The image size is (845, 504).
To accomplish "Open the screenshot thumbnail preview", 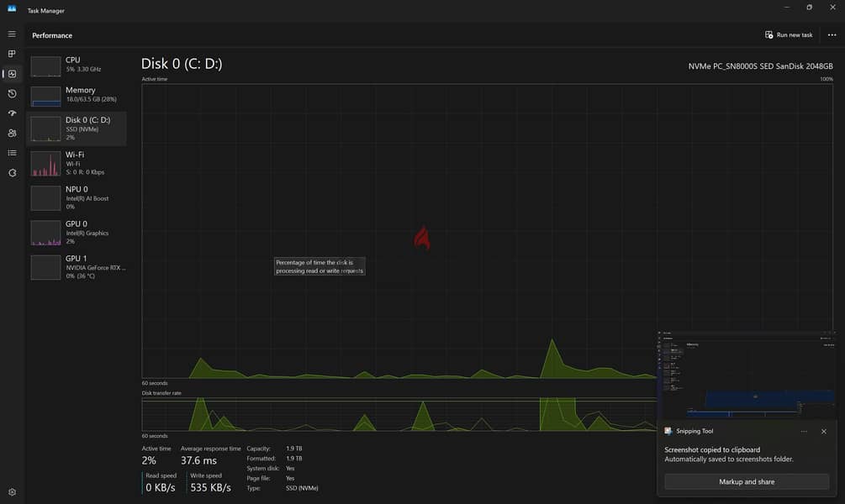I will click(x=747, y=375).
